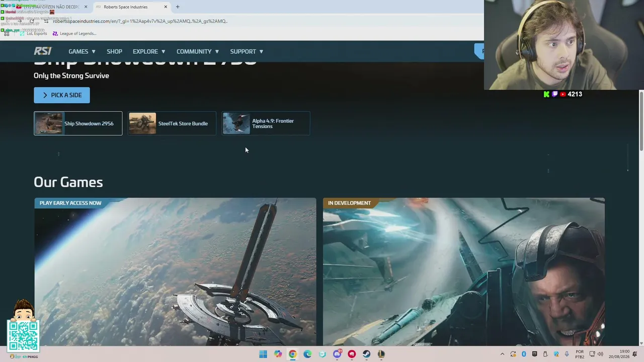Open the volume control in system tray
Viewport: 644px width, 362px height.
[600, 354]
